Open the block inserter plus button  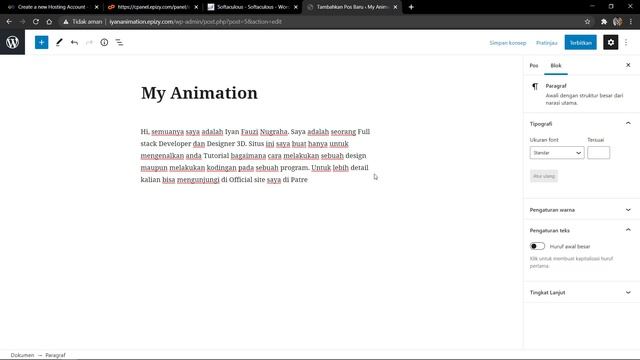click(41, 42)
